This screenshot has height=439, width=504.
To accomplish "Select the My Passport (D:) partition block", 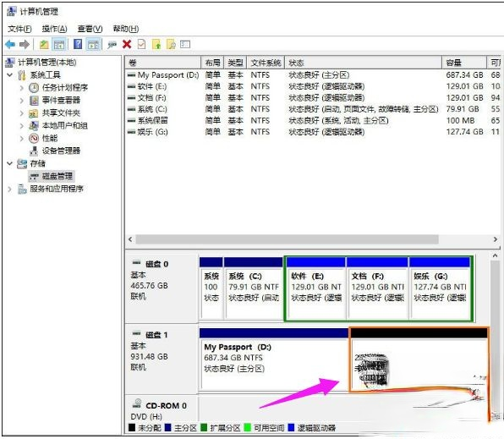I will click(x=274, y=359).
